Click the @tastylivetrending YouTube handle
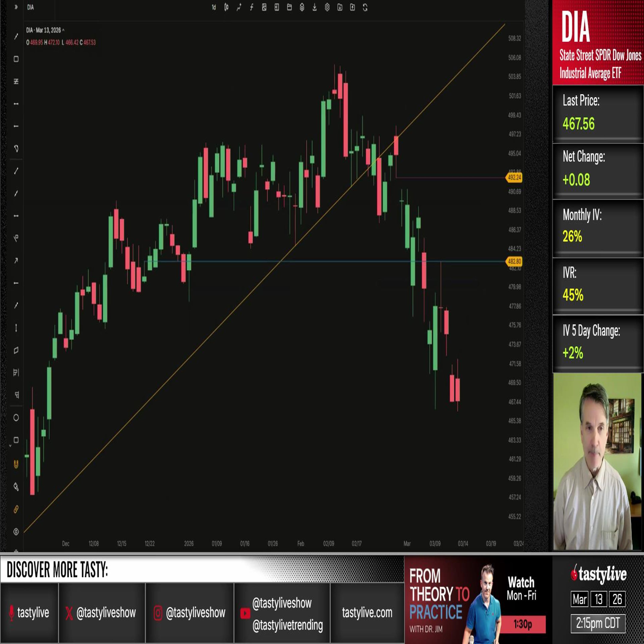Viewport: 644px width, 644px height. [287, 625]
